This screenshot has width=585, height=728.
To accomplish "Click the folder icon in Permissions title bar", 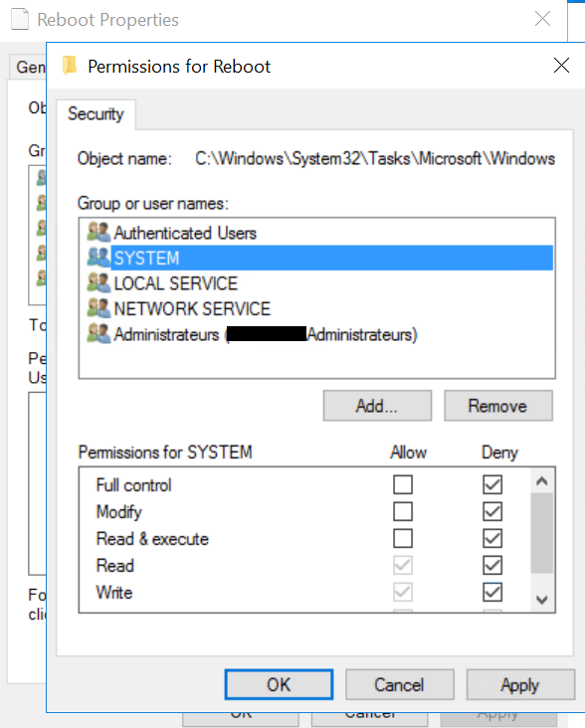I will (70, 66).
